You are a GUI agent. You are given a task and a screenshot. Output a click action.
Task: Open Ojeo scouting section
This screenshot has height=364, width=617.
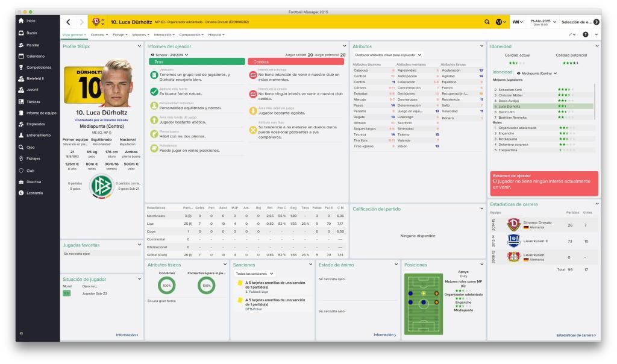[30, 147]
